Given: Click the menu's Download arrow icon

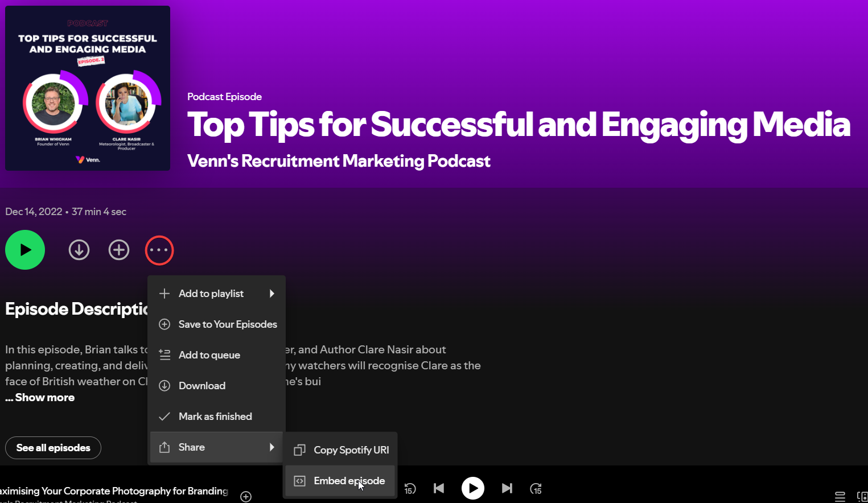Looking at the screenshot, I should pyautogui.click(x=164, y=386).
